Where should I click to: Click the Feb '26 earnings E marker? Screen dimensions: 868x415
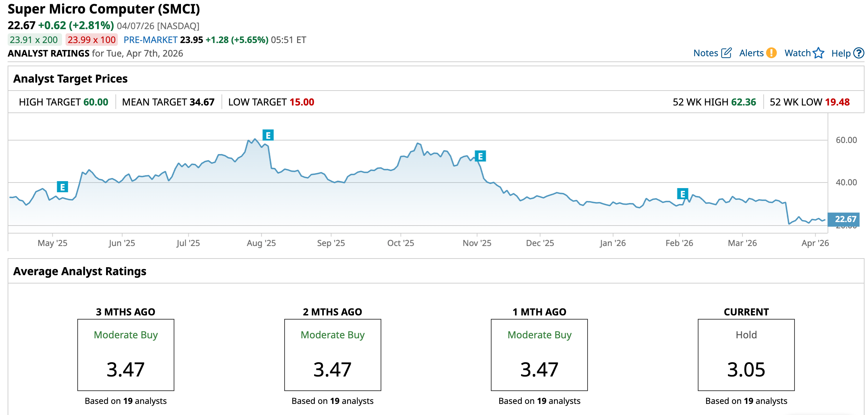click(682, 194)
